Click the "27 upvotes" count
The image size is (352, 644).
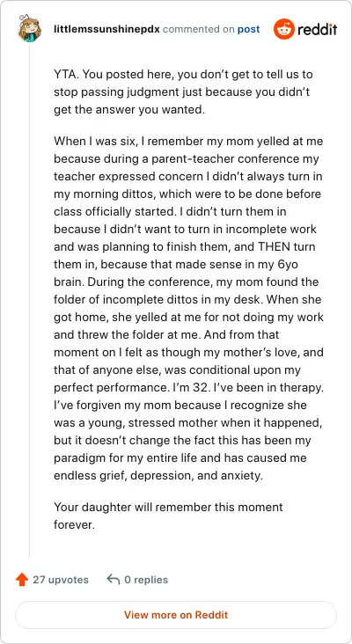(61, 580)
